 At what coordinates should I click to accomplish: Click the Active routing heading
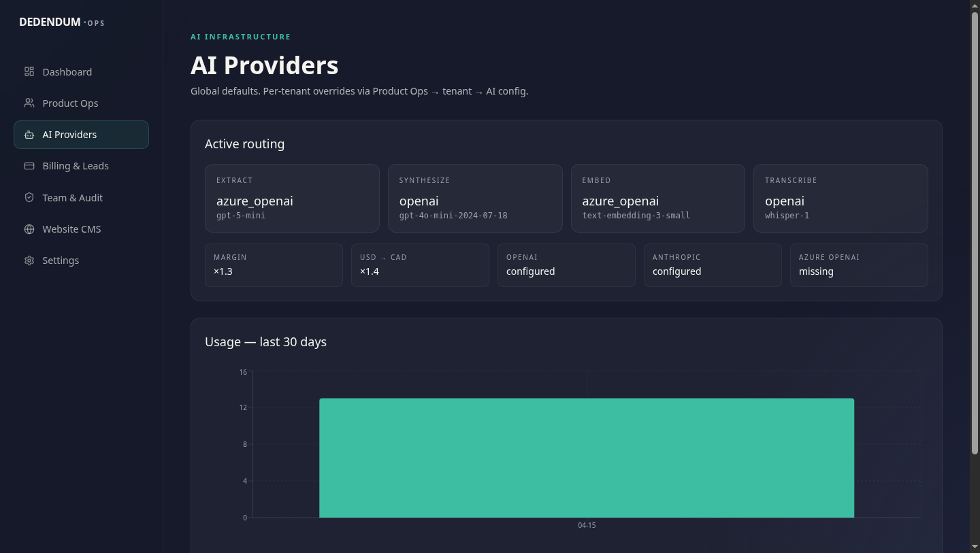pyautogui.click(x=245, y=144)
